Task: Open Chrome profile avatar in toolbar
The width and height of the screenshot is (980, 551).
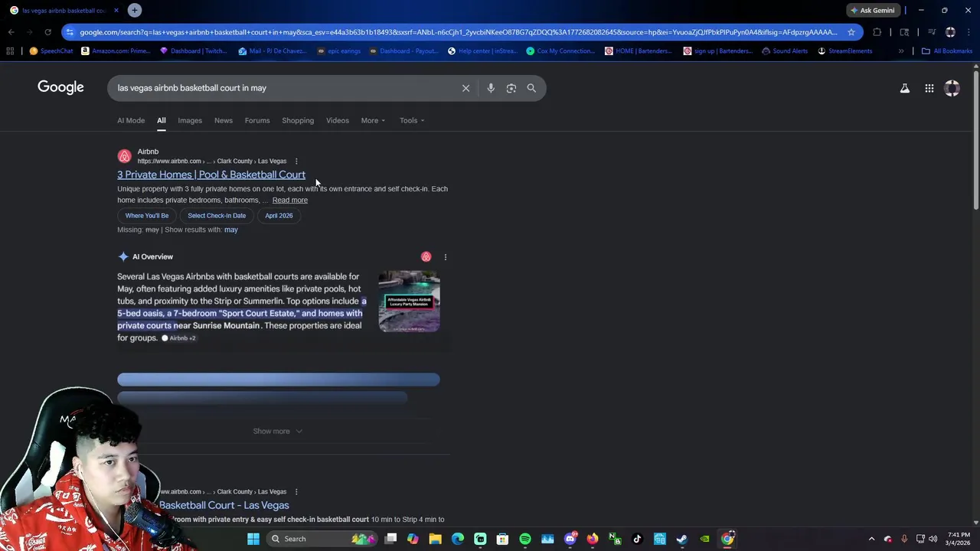Action: tap(950, 32)
